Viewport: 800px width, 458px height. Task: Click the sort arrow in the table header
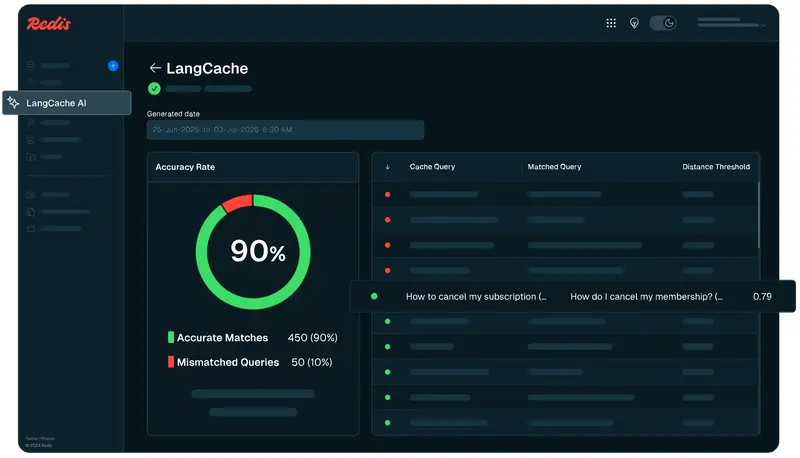pyautogui.click(x=387, y=167)
